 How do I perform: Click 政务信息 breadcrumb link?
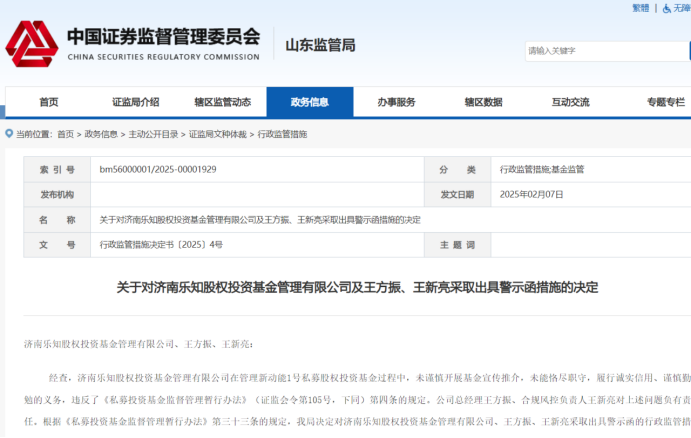click(x=101, y=134)
